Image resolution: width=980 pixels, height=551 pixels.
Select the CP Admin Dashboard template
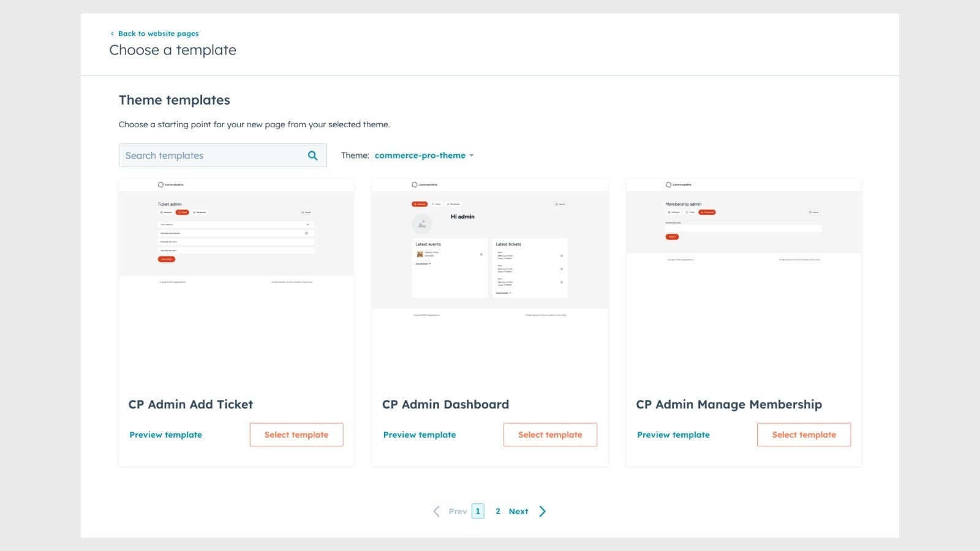click(x=550, y=435)
